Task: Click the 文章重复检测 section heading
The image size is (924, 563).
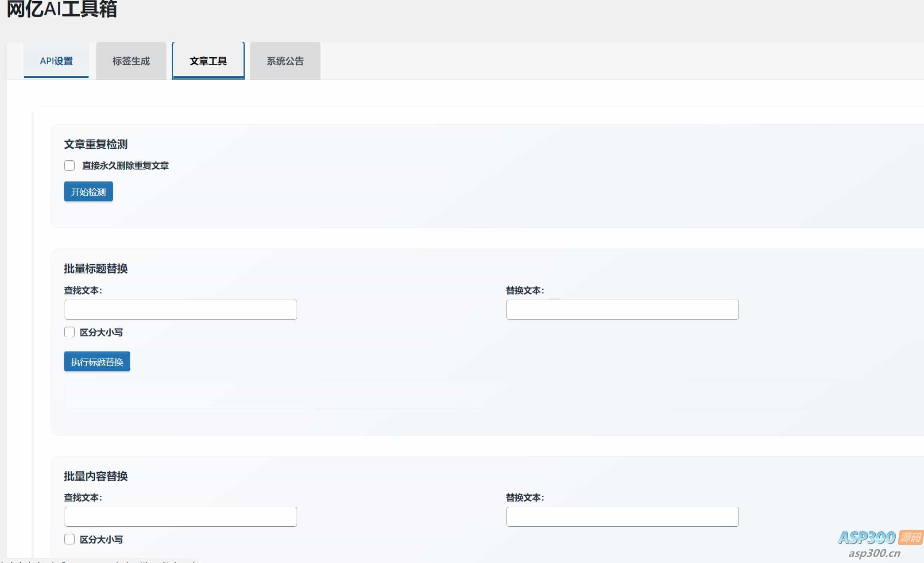Action: point(96,144)
